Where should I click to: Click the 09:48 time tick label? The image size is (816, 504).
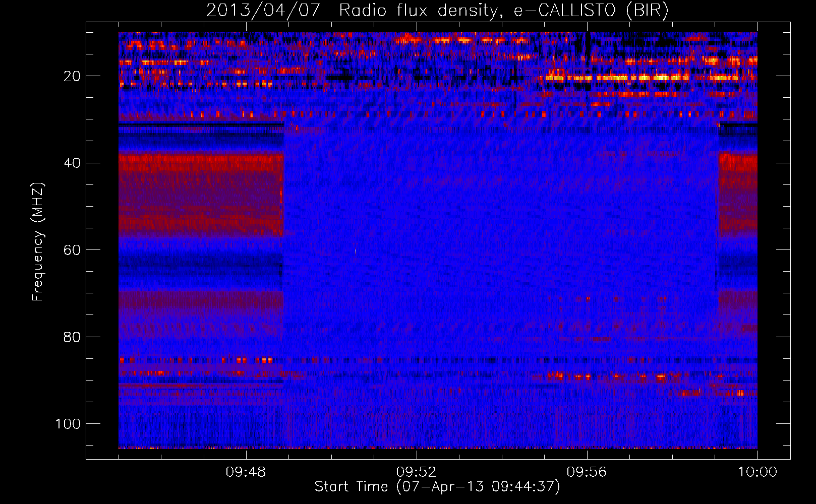(246, 472)
